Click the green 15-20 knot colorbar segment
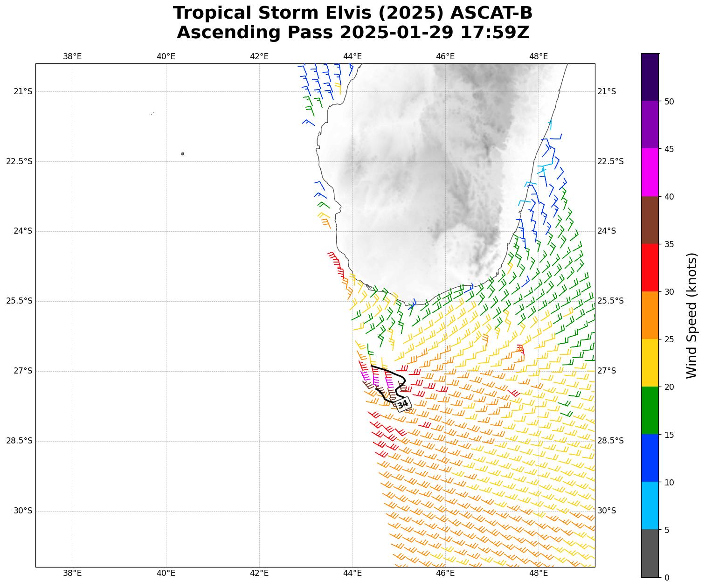The image size is (705, 588). pyautogui.click(x=650, y=410)
